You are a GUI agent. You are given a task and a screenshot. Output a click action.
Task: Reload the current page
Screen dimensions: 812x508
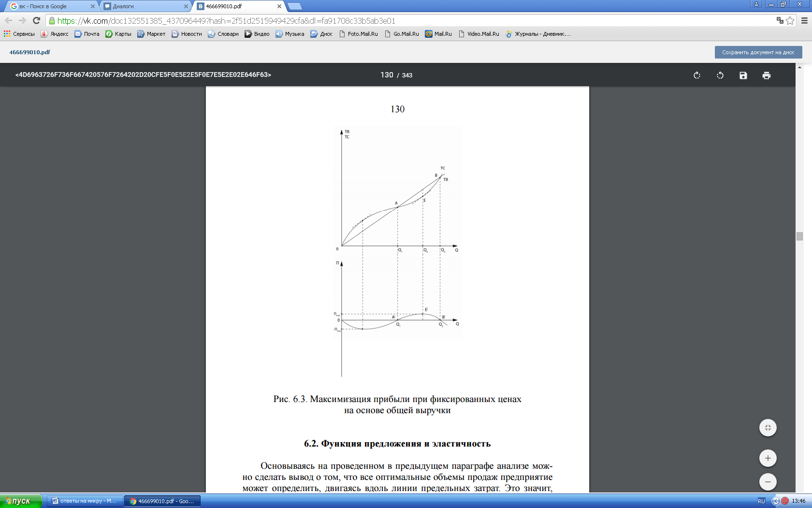36,20
